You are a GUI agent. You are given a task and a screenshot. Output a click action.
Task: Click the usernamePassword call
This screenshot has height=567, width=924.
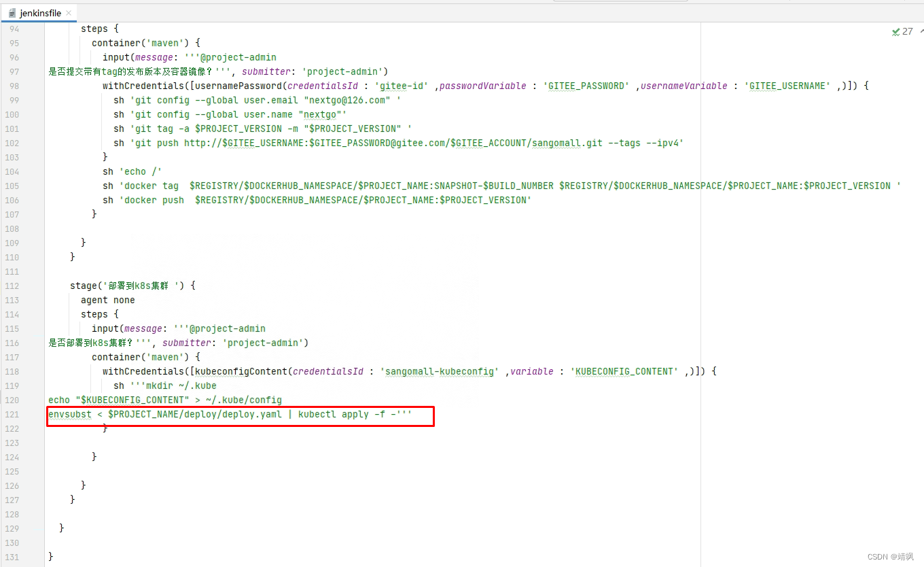[238, 86]
